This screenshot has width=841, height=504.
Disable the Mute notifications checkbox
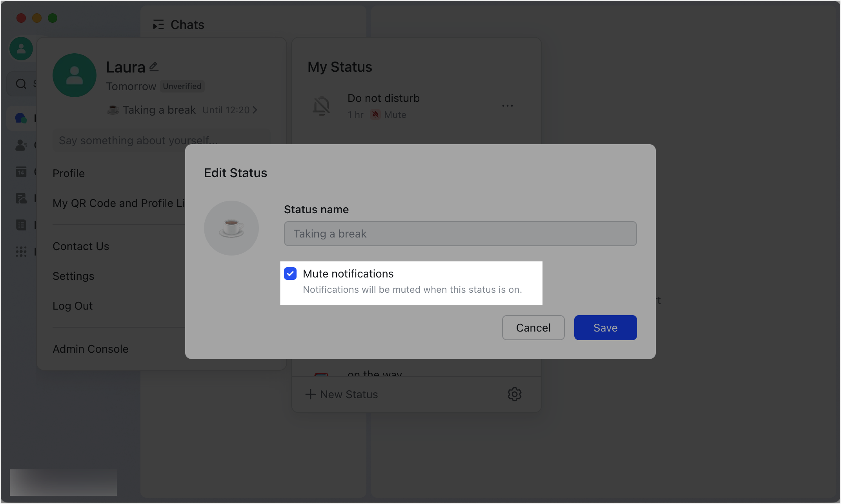pos(290,274)
